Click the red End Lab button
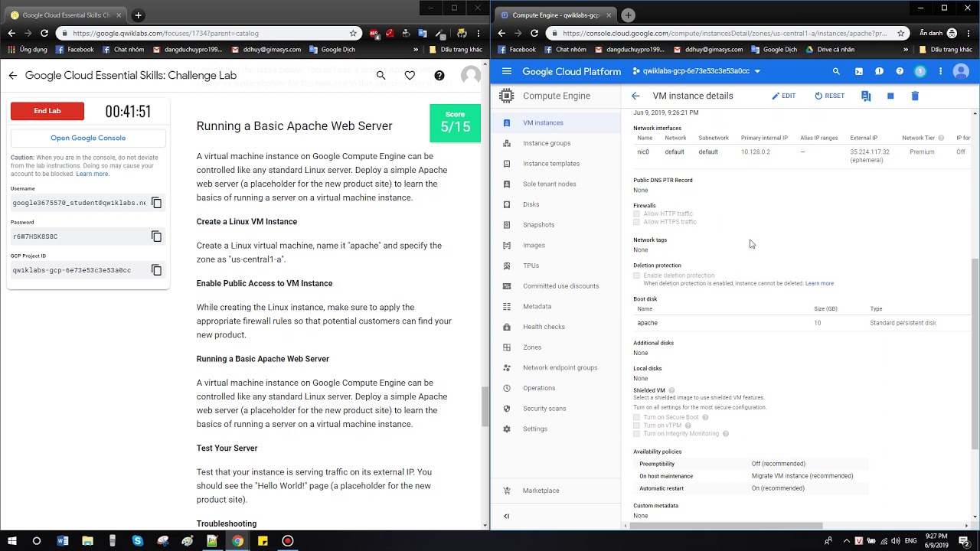Image resolution: width=980 pixels, height=551 pixels. (47, 111)
